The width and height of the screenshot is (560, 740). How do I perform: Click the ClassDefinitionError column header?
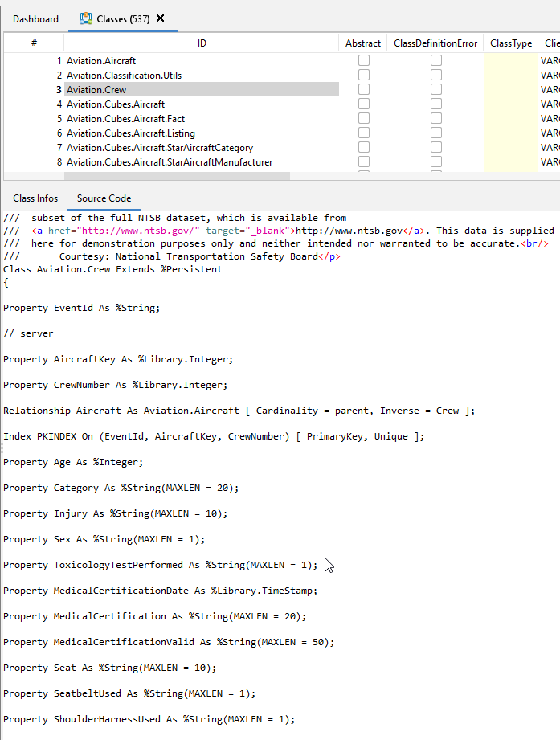point(435,43)
